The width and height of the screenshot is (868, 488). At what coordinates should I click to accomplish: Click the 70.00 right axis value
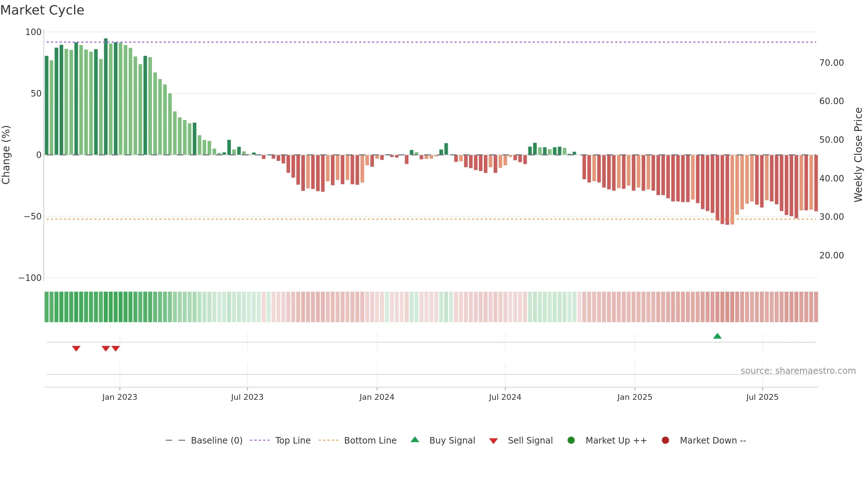tap(831, 63)
